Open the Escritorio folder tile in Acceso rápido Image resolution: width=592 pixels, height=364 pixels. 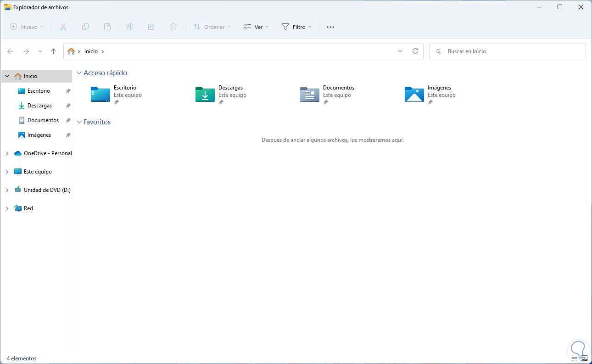(117, 94)
